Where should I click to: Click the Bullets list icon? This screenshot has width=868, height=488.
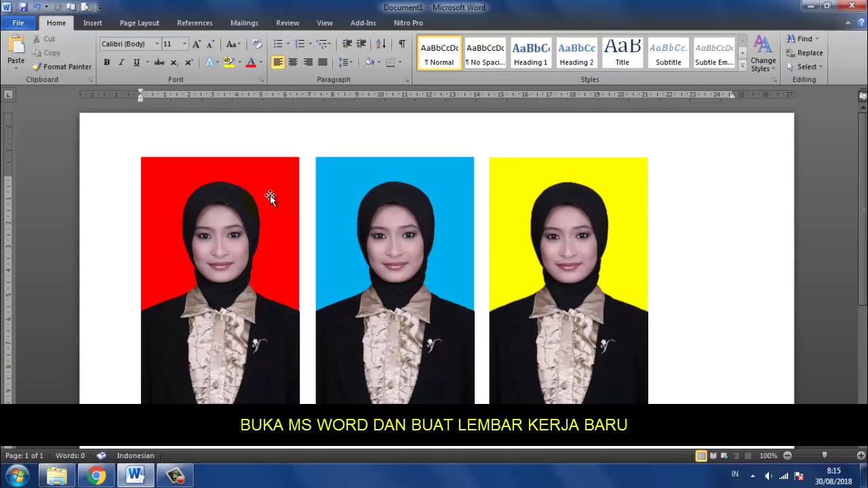278,44
